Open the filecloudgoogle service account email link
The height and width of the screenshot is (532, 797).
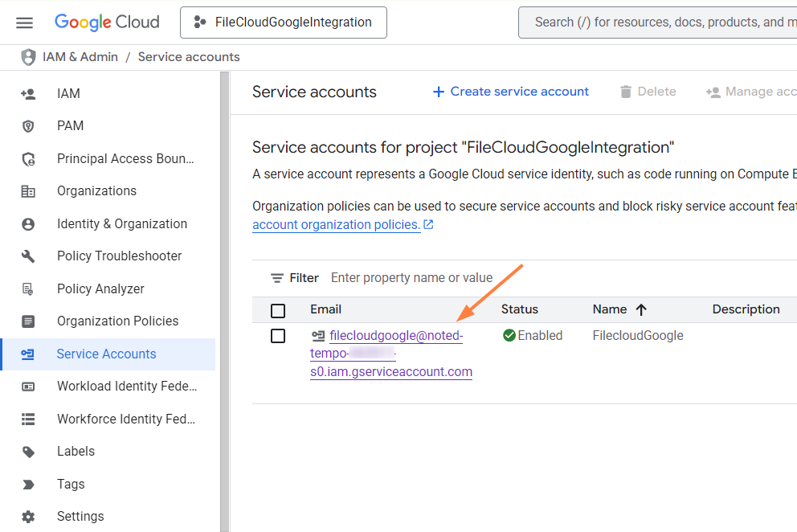pos(395,336)
